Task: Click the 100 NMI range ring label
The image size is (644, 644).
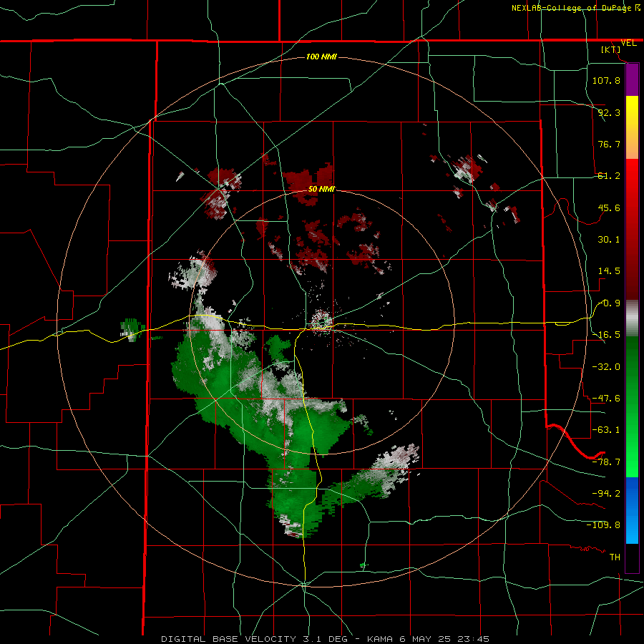Action: coord(321,57)
